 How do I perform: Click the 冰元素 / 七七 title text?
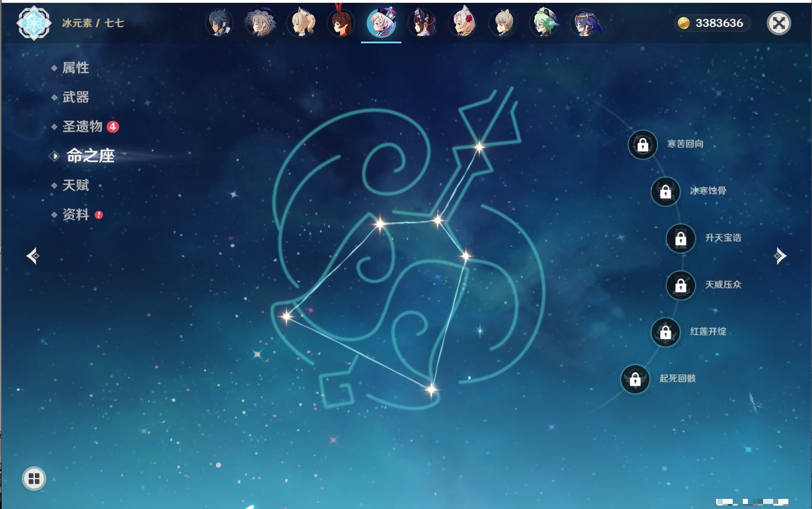93,23
